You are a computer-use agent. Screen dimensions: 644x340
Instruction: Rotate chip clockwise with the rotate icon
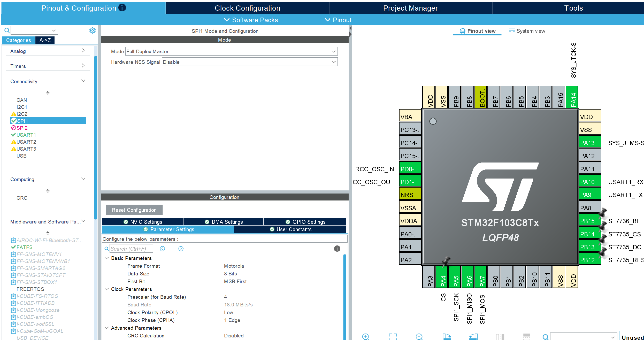point(446,336)
